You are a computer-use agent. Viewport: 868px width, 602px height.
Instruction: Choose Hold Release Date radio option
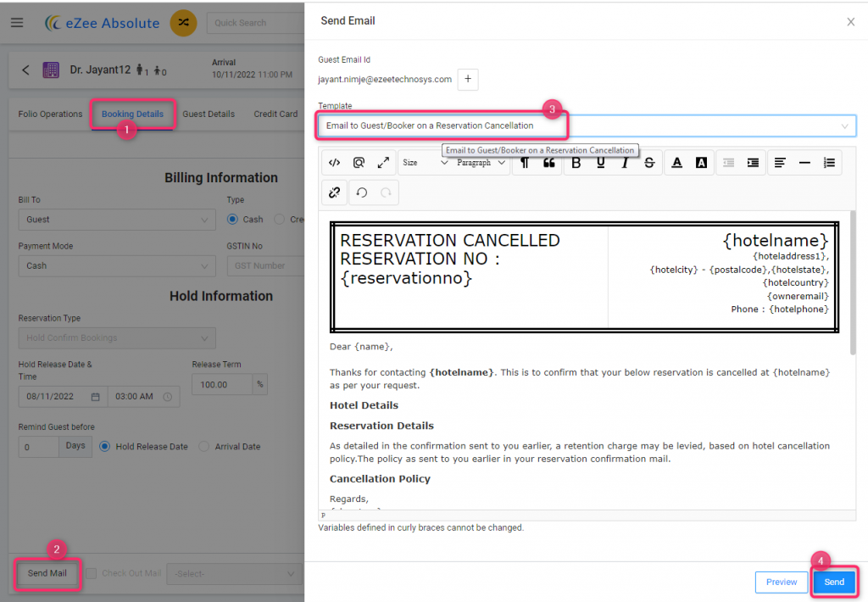[x=104, y=446]
